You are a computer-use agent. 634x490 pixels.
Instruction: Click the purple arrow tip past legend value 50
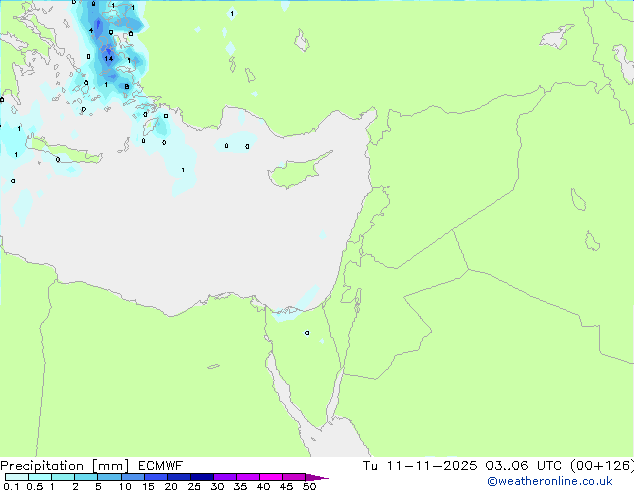click(317, 477)
